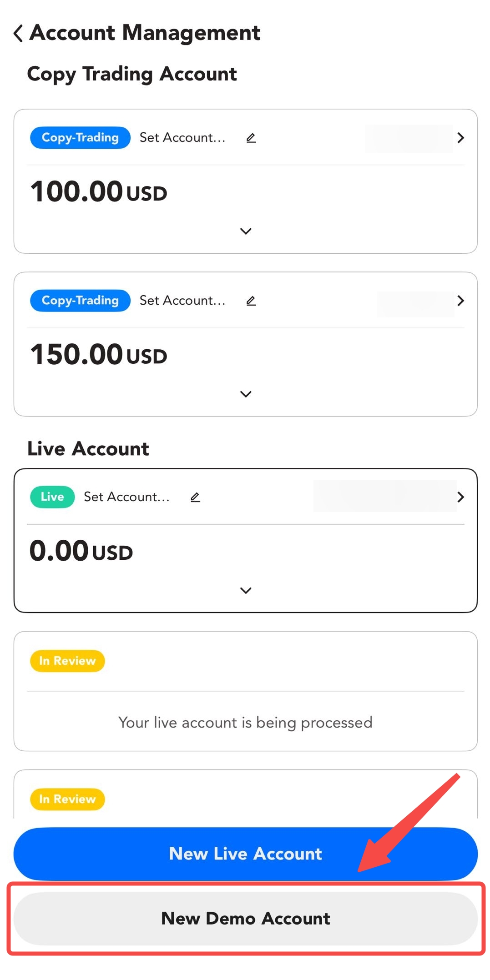The width and height of the screenshot is (490, 980).
Task: Click pencil icon on the Live account
Action: pyautogui.click(x=195, y=497)
